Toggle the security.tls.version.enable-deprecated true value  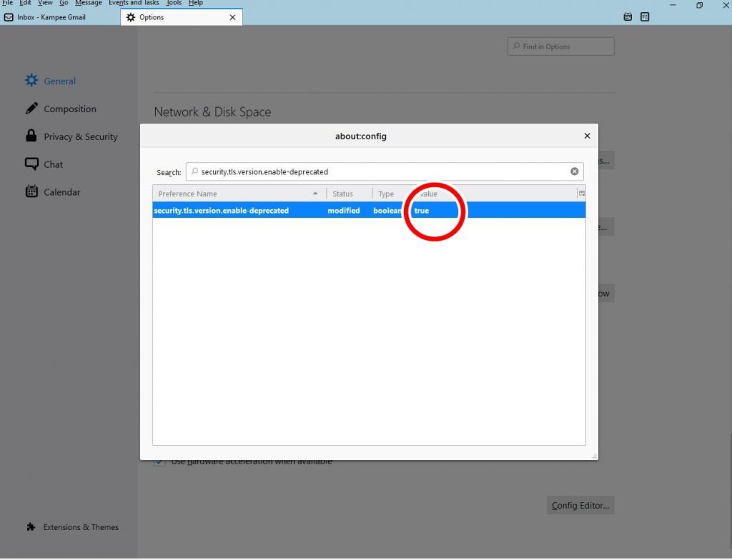click(x=422, y=211)
